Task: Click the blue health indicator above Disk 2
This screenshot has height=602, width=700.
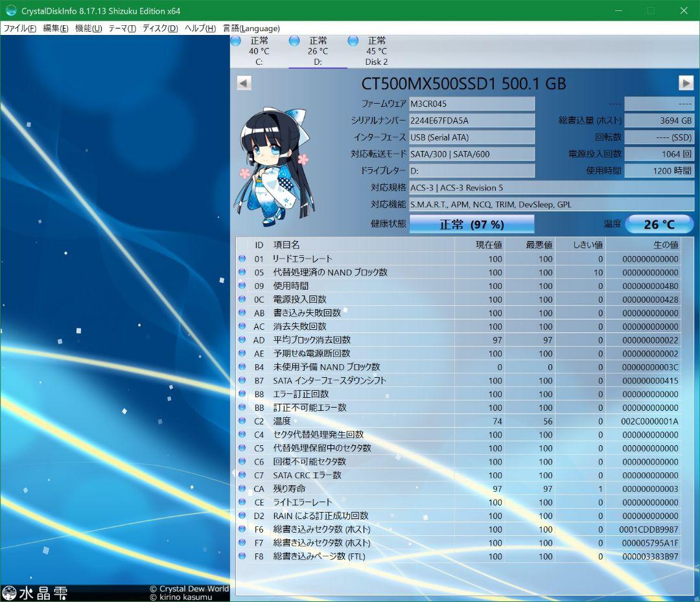Action: pos(352,40)
